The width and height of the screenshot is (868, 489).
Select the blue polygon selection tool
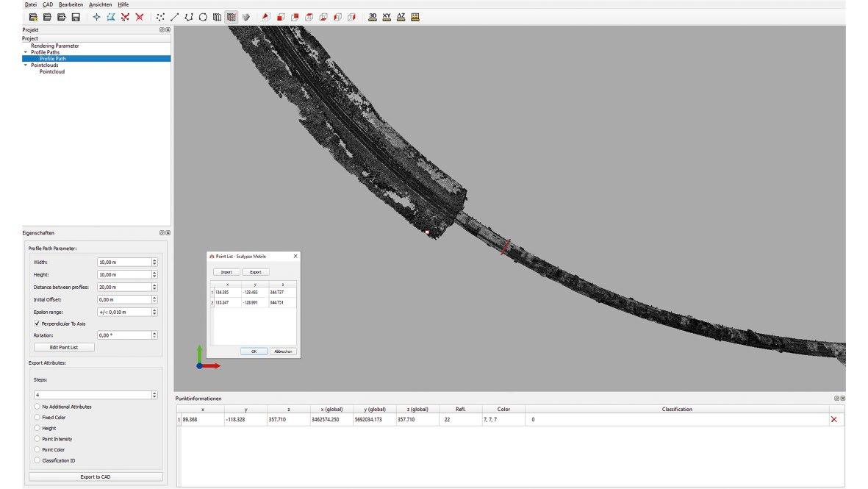click(111, 17)
